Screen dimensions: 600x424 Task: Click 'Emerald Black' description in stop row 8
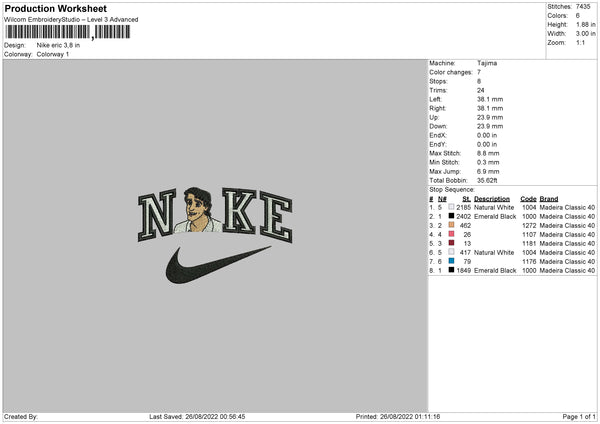[495, 271]
